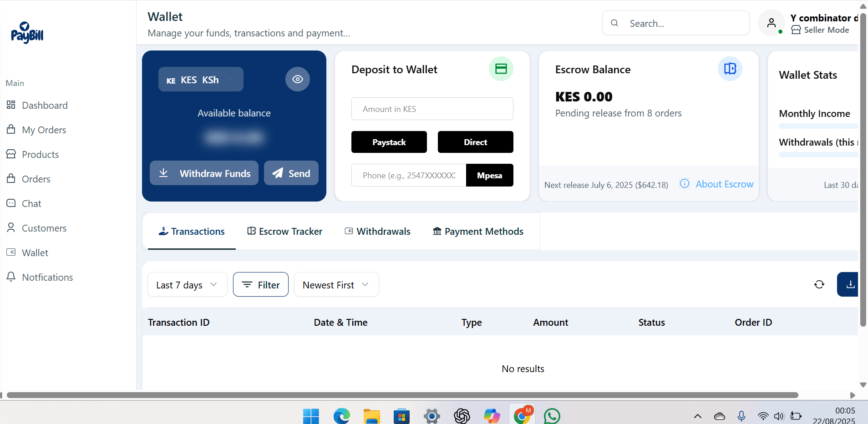Pay with the Paystack button

coord(389,142)
